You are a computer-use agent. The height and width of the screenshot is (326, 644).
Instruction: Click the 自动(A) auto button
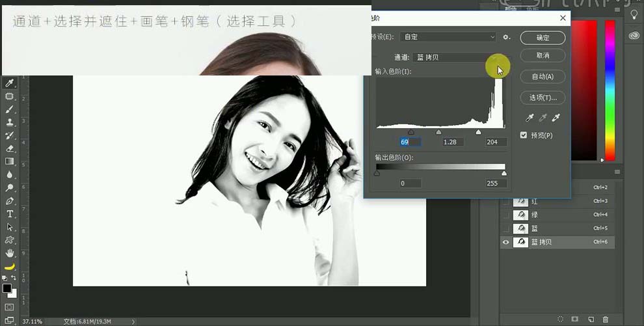click(543, 77)
